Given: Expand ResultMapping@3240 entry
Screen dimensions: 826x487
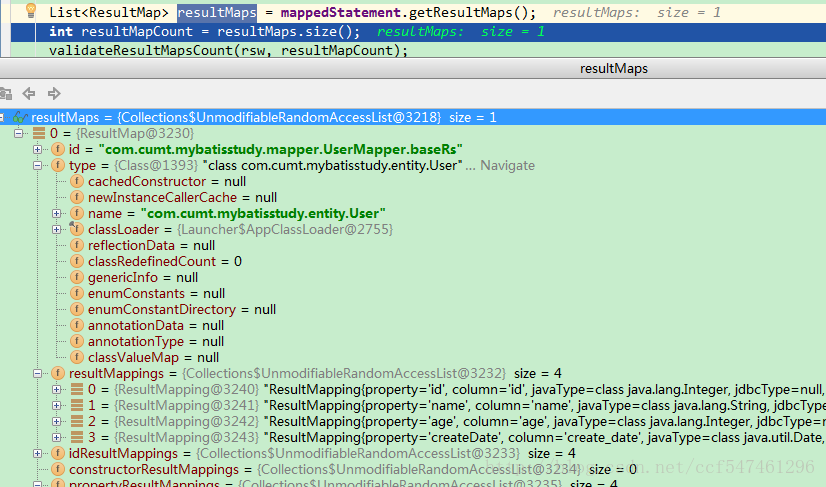Looking at the screenshot, I should [x=56, y=389].
